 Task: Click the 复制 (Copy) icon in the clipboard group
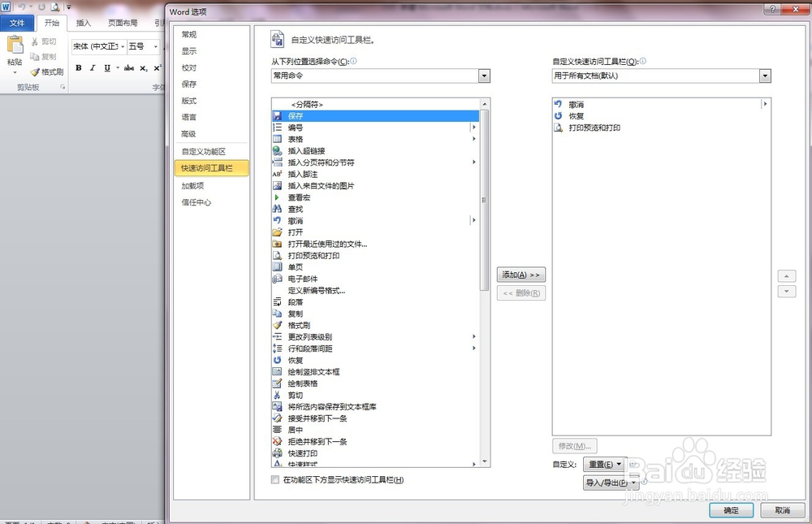pos(45,55)
